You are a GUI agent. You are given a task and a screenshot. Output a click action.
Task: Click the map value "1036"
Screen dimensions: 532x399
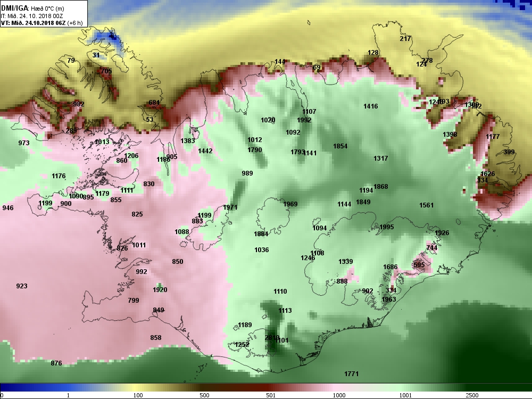pyautogui.click(x=262, y=250)
